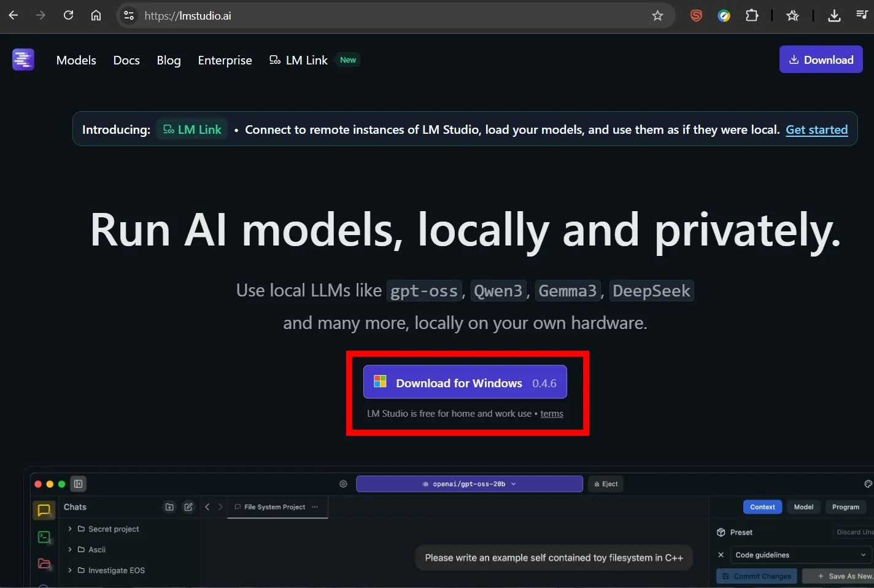Toggle the sidebar panel icon
Image resolution: width=874 pixels, height=588 pixels.
(79, 484)
